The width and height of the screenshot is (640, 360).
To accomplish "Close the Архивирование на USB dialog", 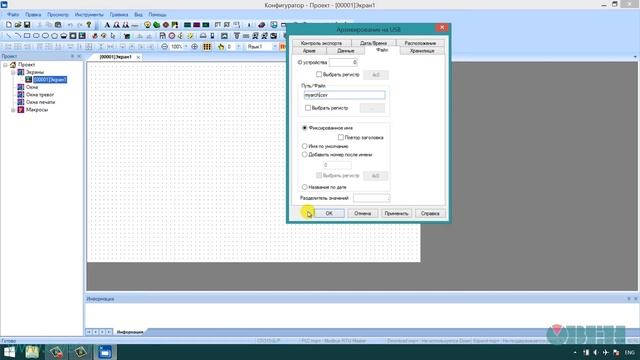I will 442,28.
